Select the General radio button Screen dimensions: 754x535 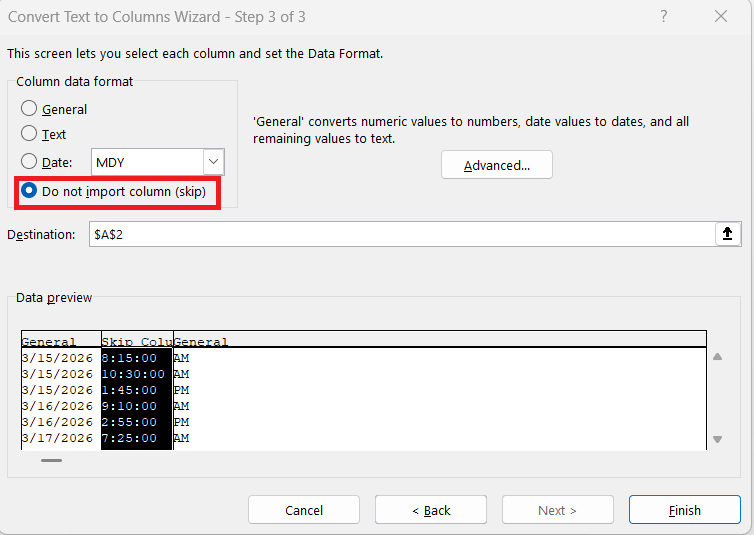click(x=30, y=109)
